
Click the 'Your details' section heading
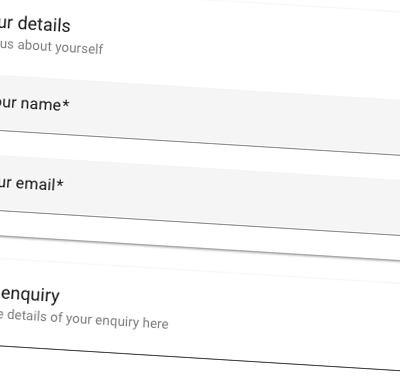pyautogui.click(x=35, y=24)
